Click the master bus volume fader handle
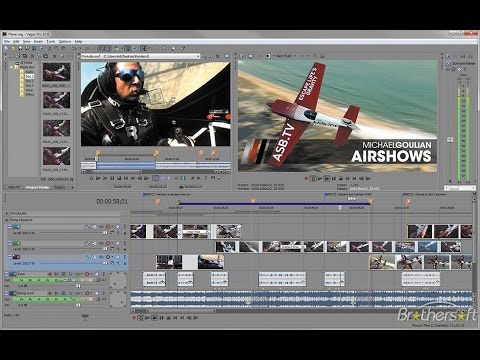This screenshot has height=360, width=480. tap(450, 140)
